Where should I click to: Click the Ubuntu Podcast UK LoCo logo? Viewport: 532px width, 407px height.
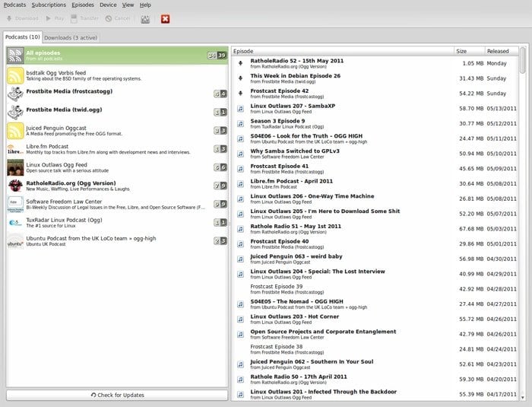[x=15, y=241]
